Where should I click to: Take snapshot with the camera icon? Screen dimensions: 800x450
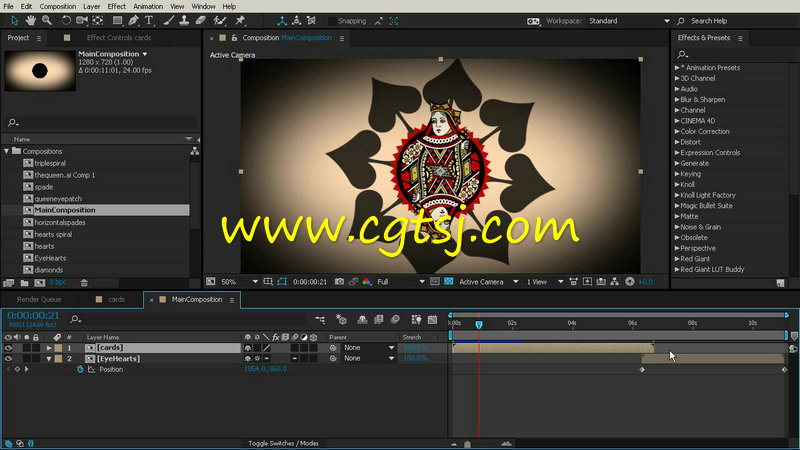point(339,282)
